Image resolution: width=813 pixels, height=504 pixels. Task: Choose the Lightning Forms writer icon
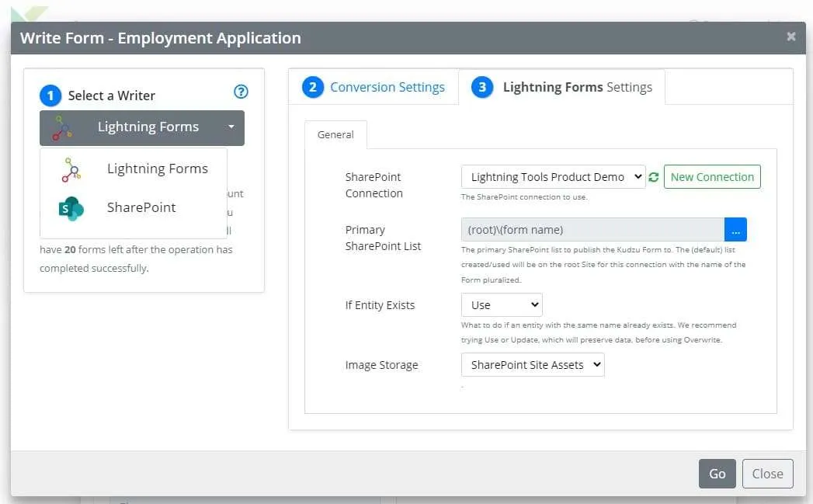pyautogui.click(x=71, y=169)
